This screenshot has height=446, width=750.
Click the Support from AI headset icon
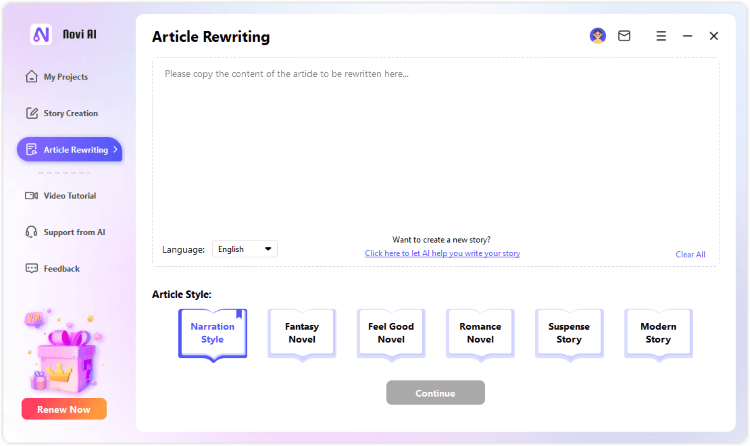click(x=32, y=232)
